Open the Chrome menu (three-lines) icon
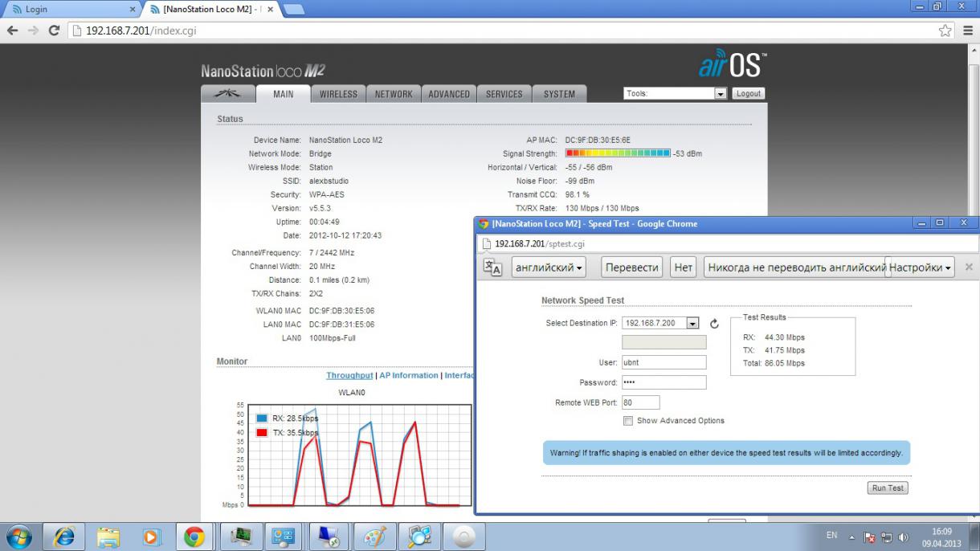Viewport: 980px width, 551px height. pyautogui.click(x=967, y=31)
